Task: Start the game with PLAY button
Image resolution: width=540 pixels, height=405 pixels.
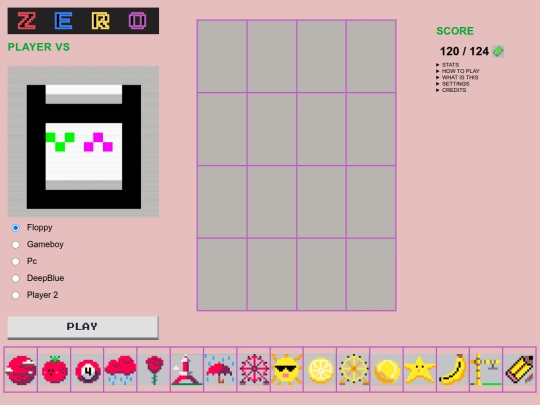Action: (x=83, y=327)
